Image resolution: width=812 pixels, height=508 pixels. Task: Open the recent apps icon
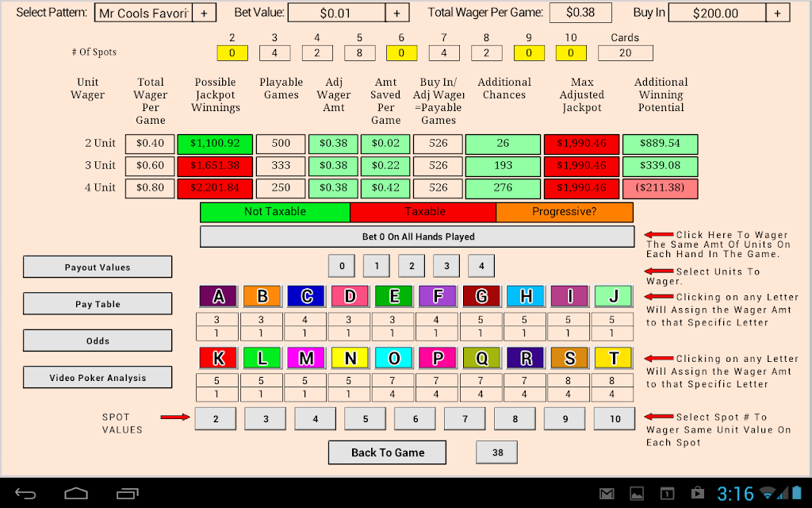click(x=127, y=494)
